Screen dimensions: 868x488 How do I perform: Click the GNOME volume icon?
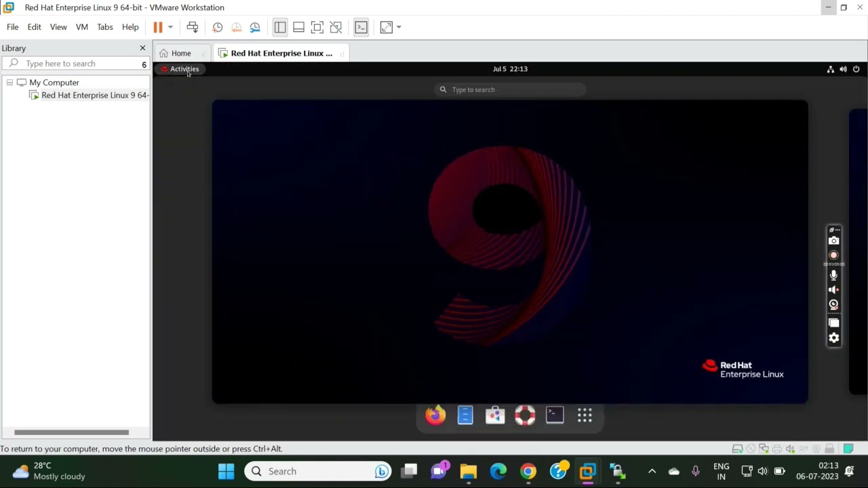click(843, 69)
